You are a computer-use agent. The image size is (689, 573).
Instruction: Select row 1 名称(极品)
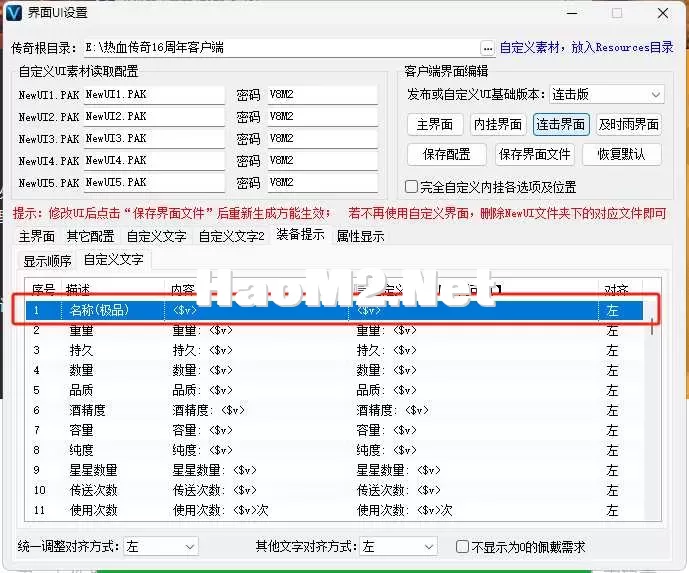click(x=334, y=310)
